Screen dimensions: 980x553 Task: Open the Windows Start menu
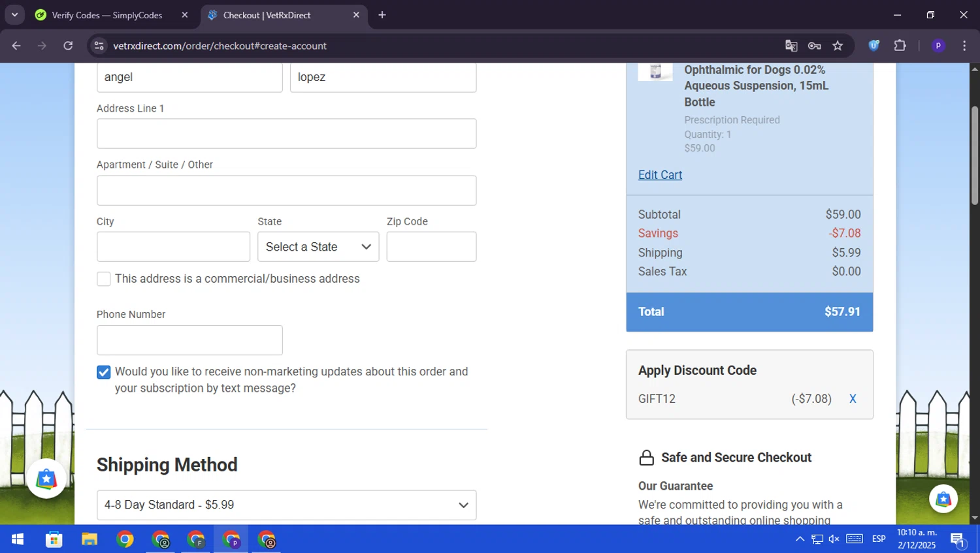coord(18,539)
